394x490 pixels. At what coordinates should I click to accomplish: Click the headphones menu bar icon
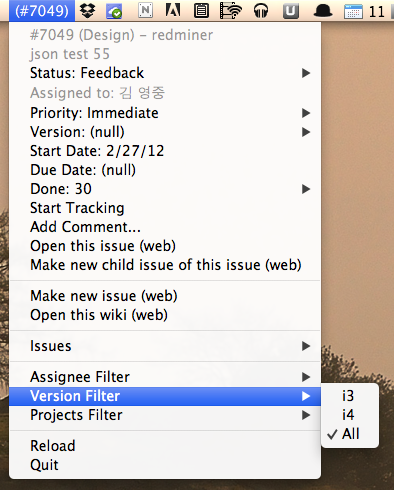(x=260, y=11)
